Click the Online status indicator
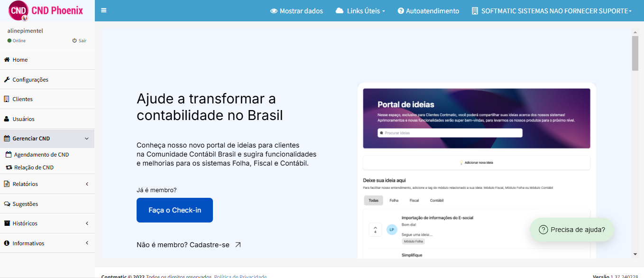Screen dimensions: 644x278 14,40
